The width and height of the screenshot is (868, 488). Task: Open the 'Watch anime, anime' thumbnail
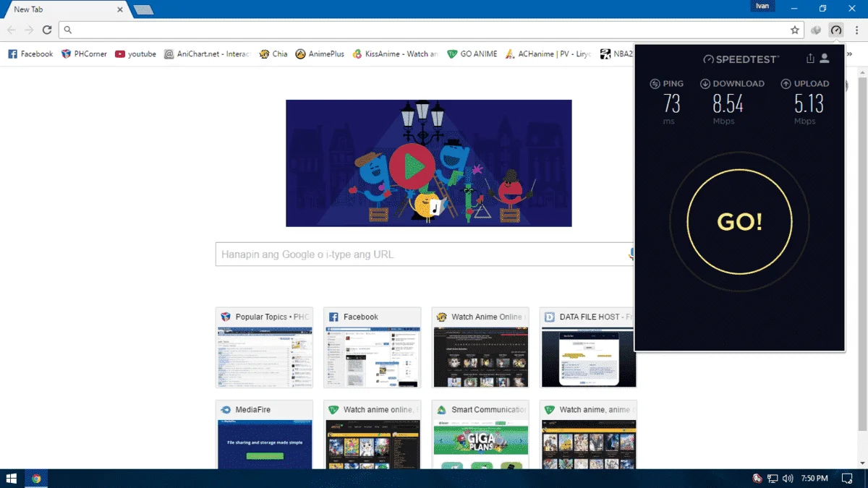(x=588, y=435)
